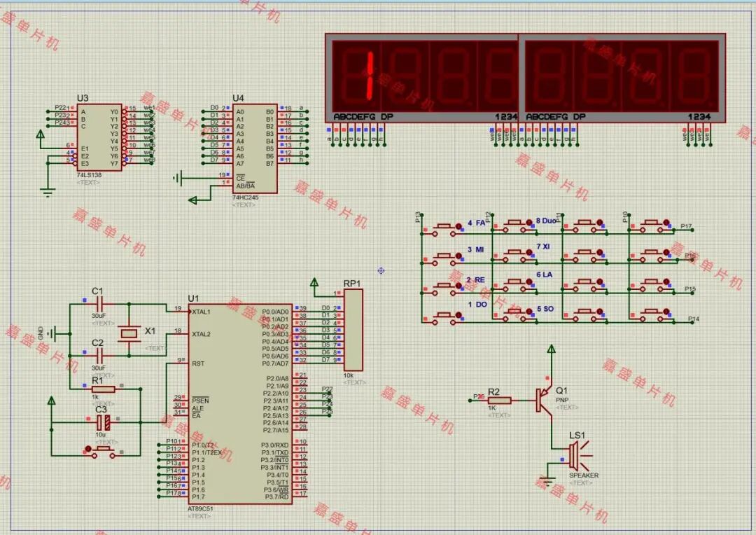Click the 74HC245 part label text
756x535 pixels.
pos(246,197)
